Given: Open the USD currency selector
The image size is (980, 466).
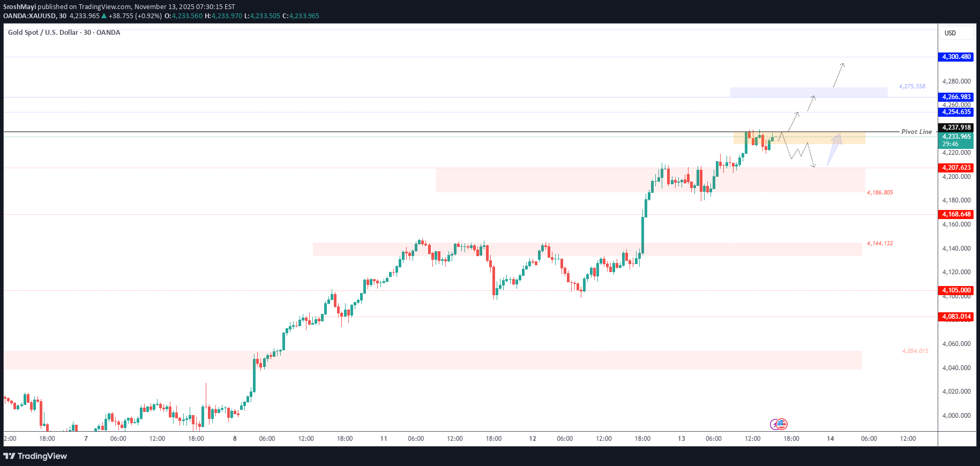Looking at the screenshot, I should [956, 33].
